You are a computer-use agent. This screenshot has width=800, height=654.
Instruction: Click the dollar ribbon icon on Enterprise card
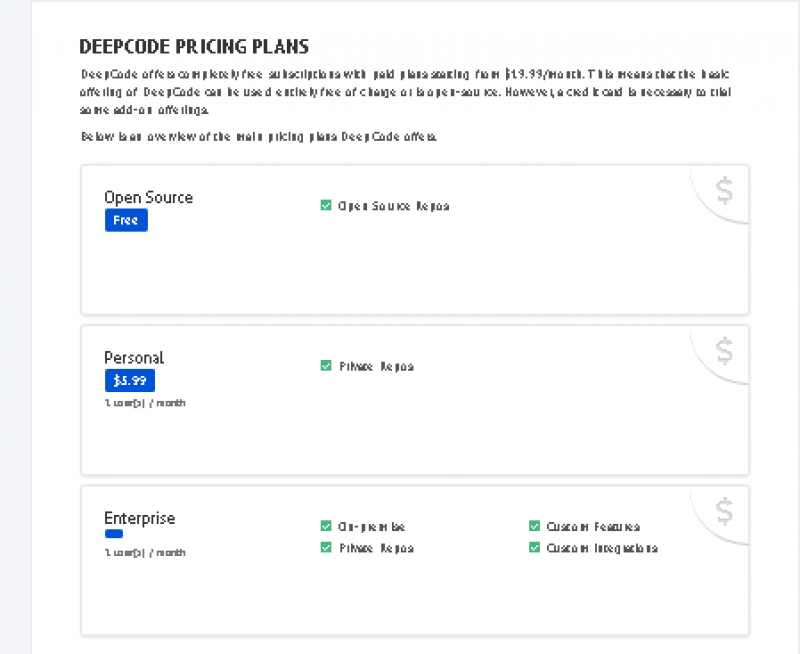tap(722, 510)
